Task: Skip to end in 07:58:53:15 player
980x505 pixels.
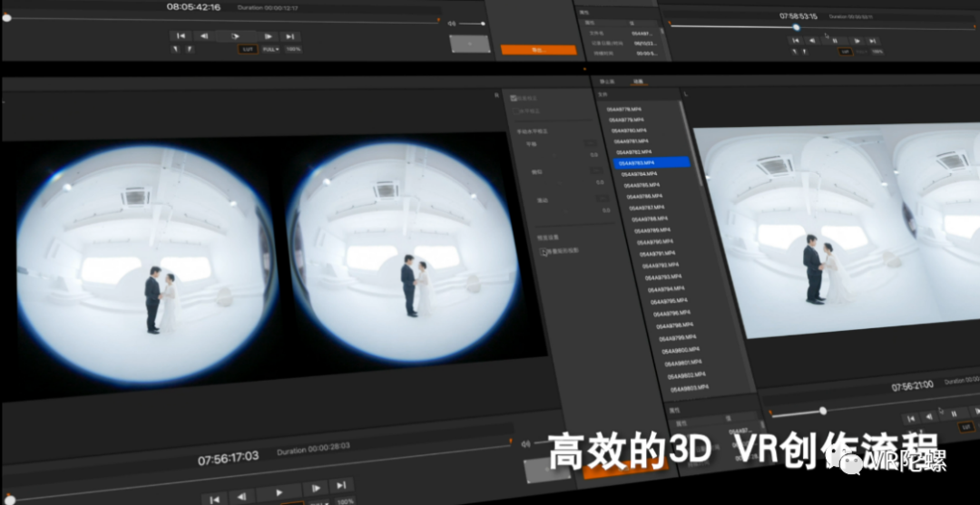Action: click(874, 40)
